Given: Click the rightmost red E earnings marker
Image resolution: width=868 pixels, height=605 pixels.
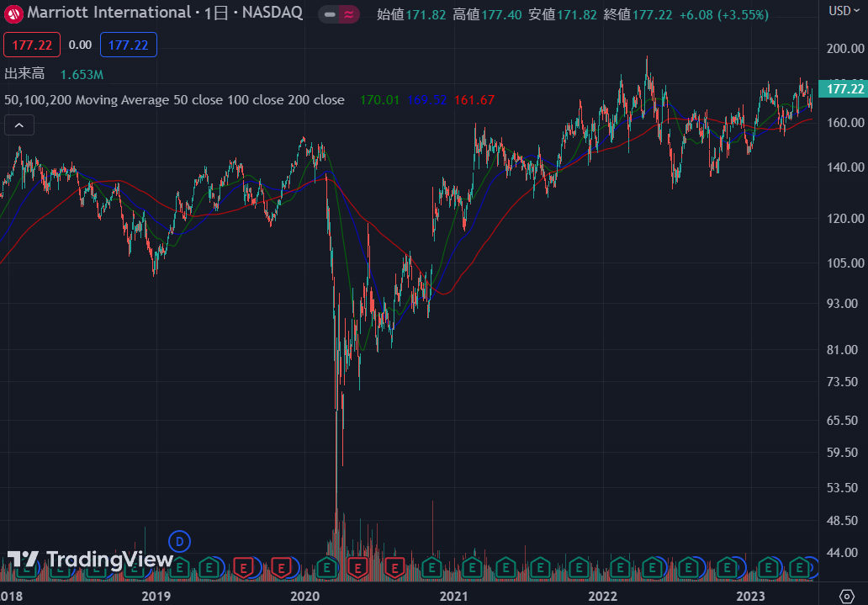Looking at the screenshot, I should point(394,568).
